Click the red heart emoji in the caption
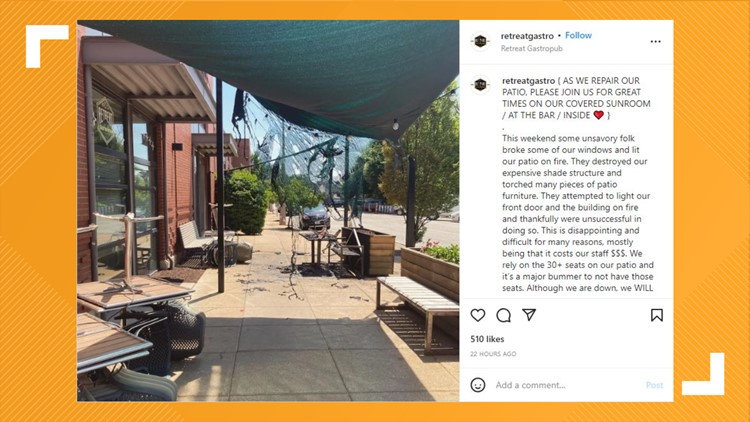Screen dimensions: 750x422 coord(598,115)
